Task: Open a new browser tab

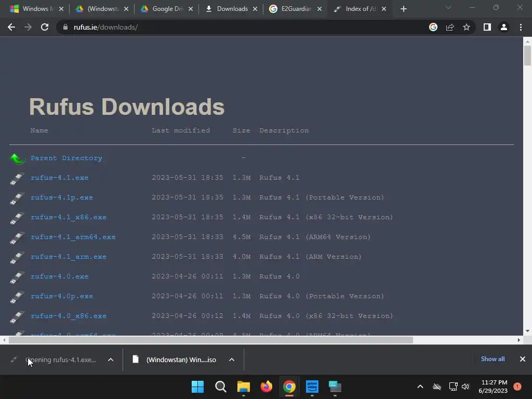Action: coord(403,9)
